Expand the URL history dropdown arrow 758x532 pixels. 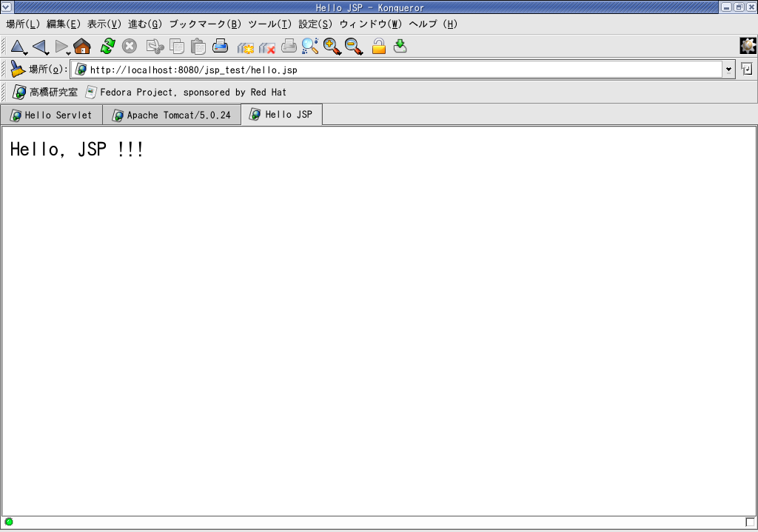728,70
